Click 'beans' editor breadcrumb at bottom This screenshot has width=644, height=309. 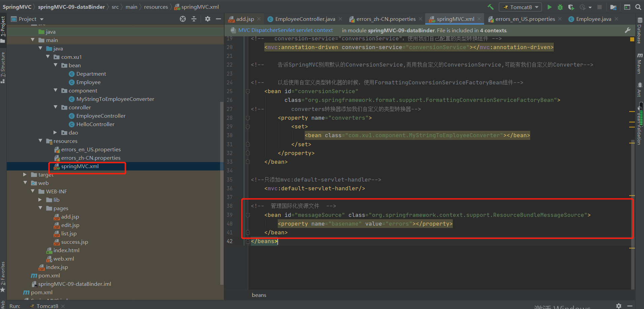[259, 295]
